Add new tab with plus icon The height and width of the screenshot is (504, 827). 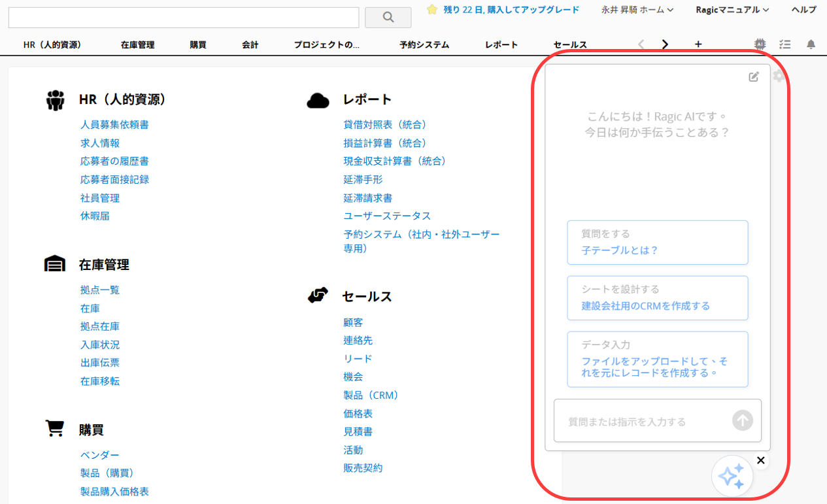pos(698,44)
